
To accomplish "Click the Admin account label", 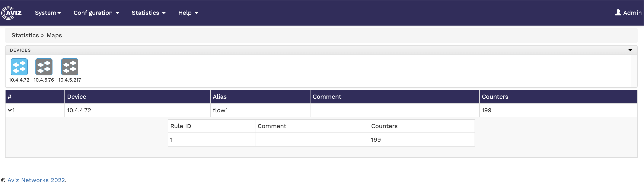I will [632, 13].
